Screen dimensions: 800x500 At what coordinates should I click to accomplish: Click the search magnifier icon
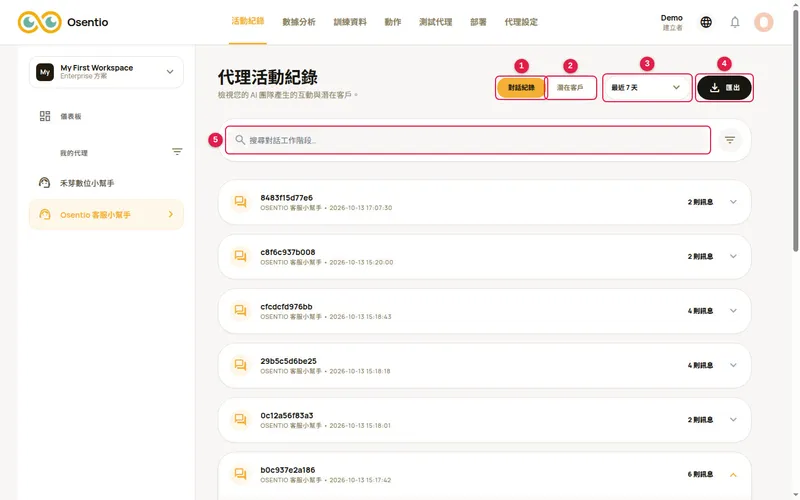[240, 139]
